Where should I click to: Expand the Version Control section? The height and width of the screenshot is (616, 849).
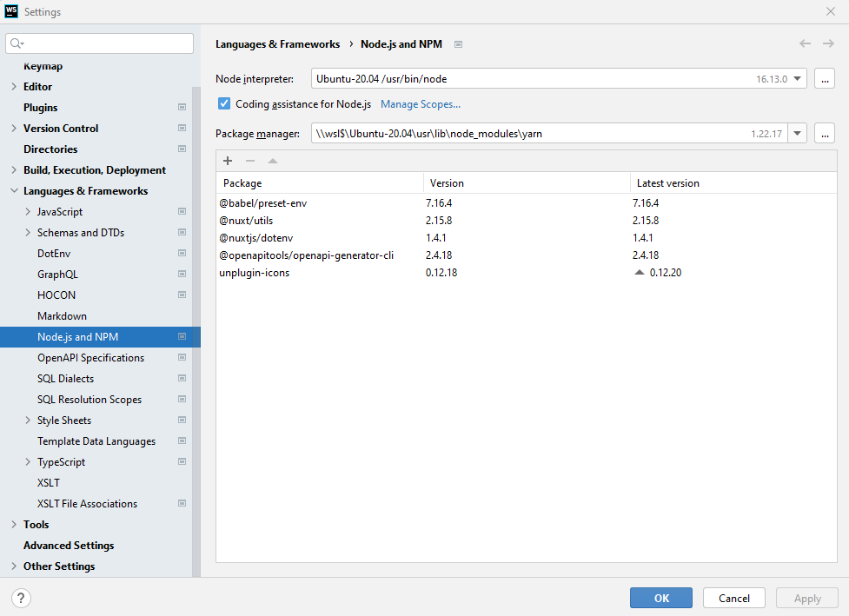coord(14,129)
